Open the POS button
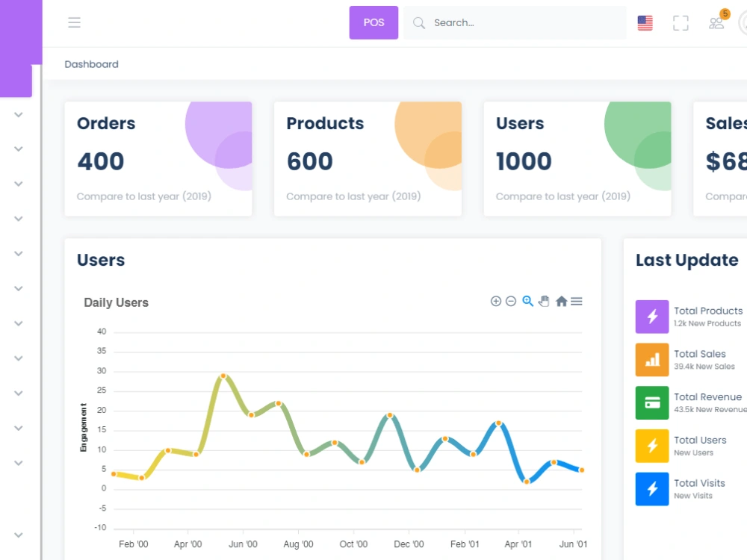This screenshot has width=747, height=560. 373,22
